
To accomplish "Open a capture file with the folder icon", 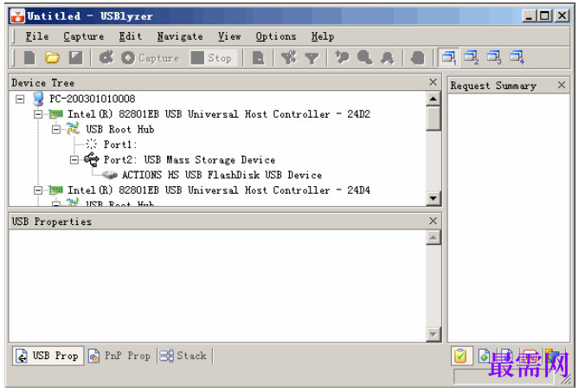I will tap(52, 58).
